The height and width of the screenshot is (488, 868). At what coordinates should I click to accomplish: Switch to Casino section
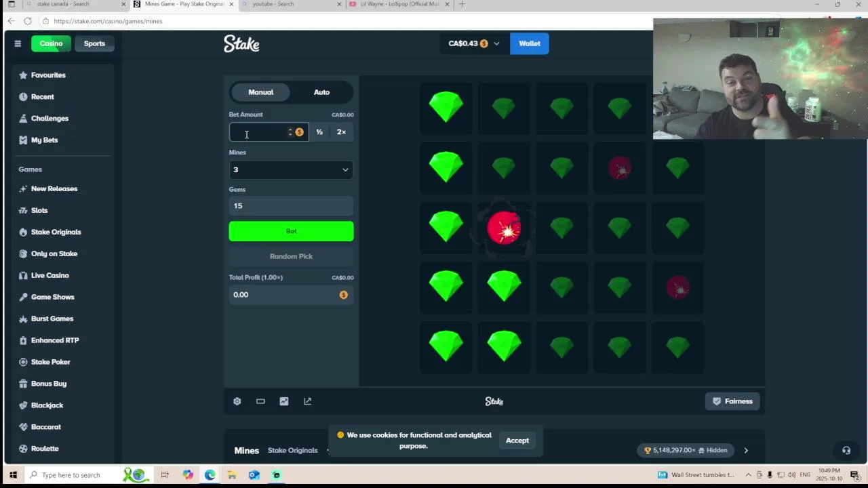click(x=51, y=44)
